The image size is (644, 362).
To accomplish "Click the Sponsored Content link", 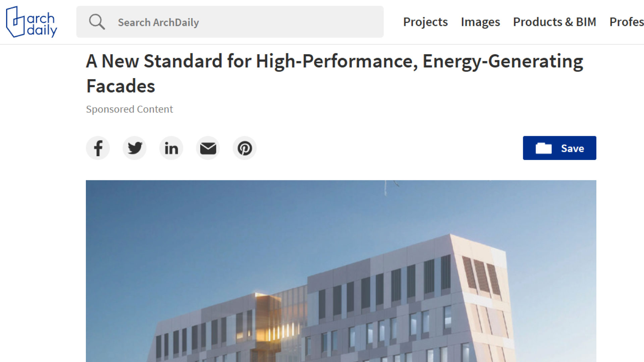I will coord(129,109).
